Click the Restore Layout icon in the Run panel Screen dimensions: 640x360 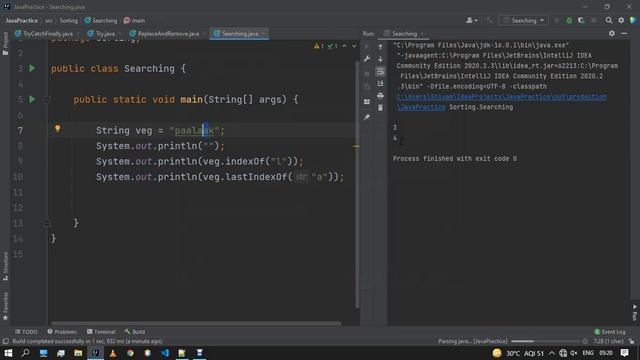tap(367, 102)
